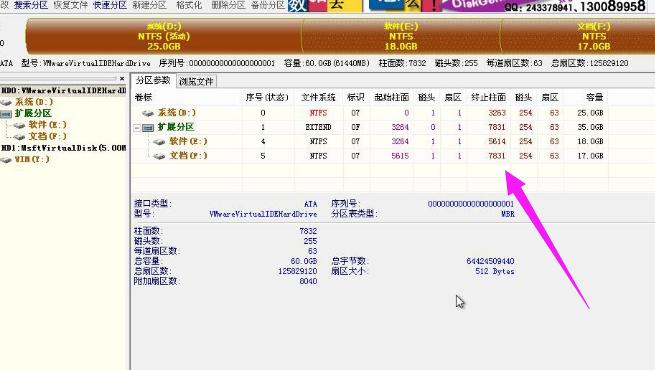The width and height of the screenshot is (655, 370).
Task: Collapse 扩展分区 in the partition table
Action: point(137,128)
